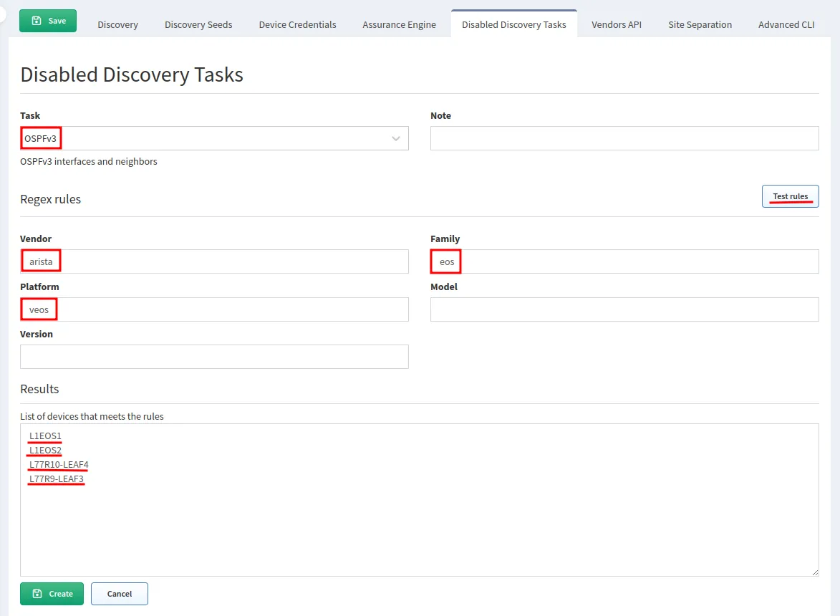This screenshot has height=616, width=840.
Task: Switch to the Site Separation tab
Action: 700,24
